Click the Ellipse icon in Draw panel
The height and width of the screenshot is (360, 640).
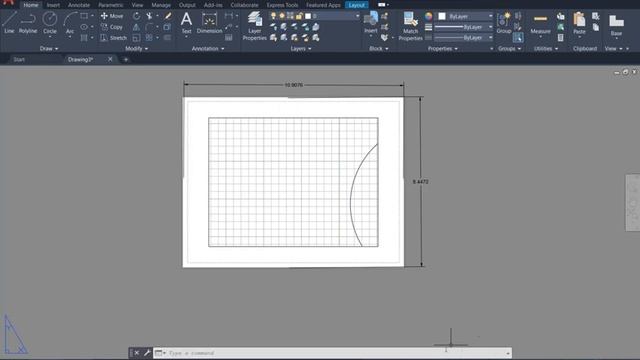84,27
